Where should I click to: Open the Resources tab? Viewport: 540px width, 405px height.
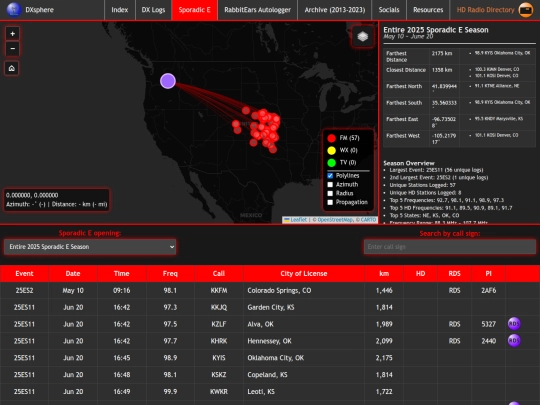428,10
